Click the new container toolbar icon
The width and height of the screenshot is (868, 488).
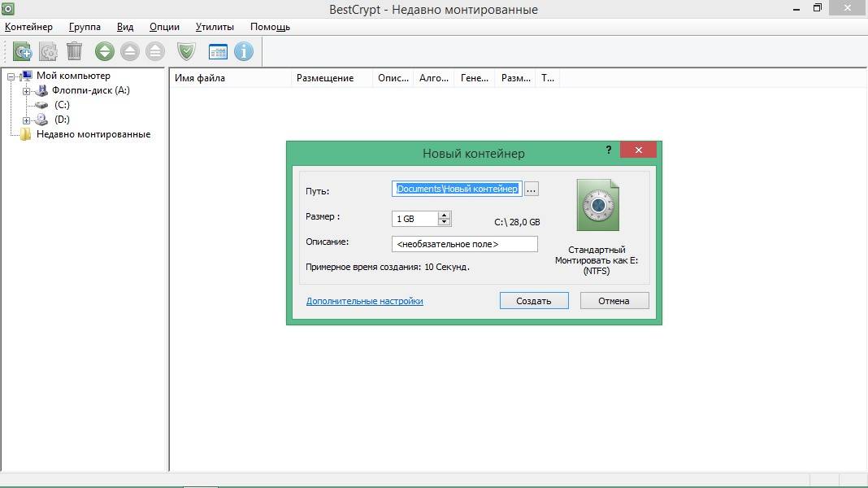22,51
